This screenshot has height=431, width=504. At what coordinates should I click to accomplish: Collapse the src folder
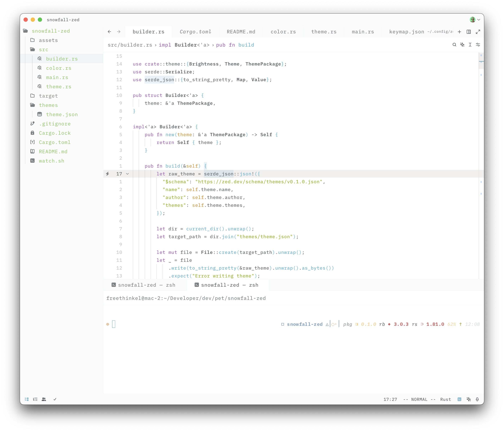[x=61, y=49]
